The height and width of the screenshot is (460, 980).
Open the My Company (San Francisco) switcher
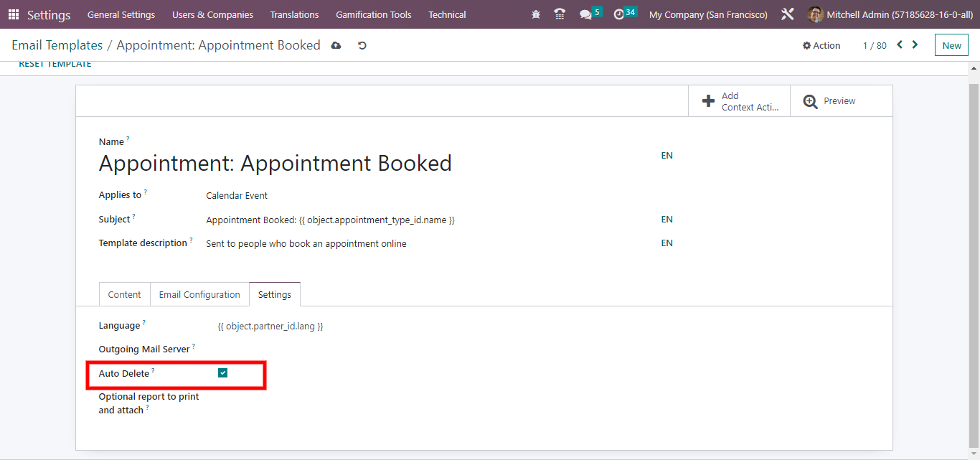708,14
